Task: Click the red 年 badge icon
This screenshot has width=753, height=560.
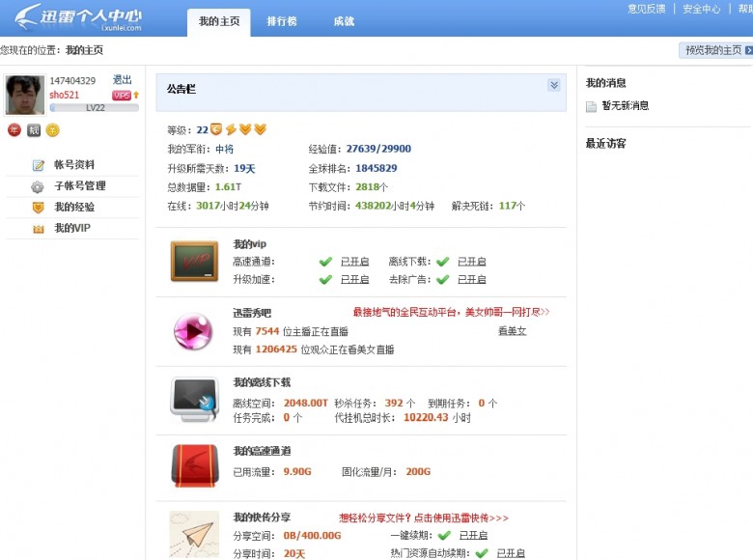Action: (14, 129)
